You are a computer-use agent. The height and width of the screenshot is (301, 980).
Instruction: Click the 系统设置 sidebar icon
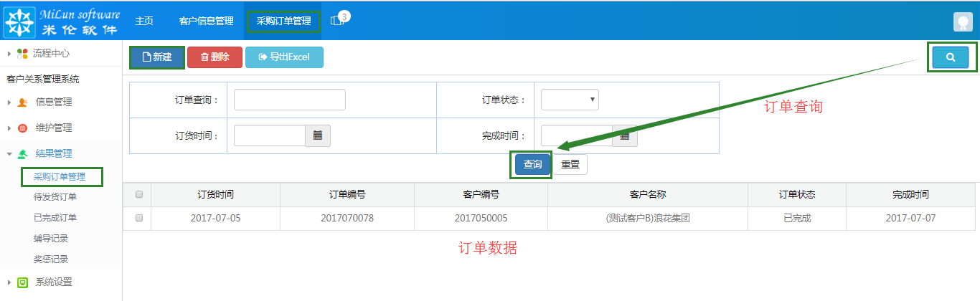[x=22, y=282]
